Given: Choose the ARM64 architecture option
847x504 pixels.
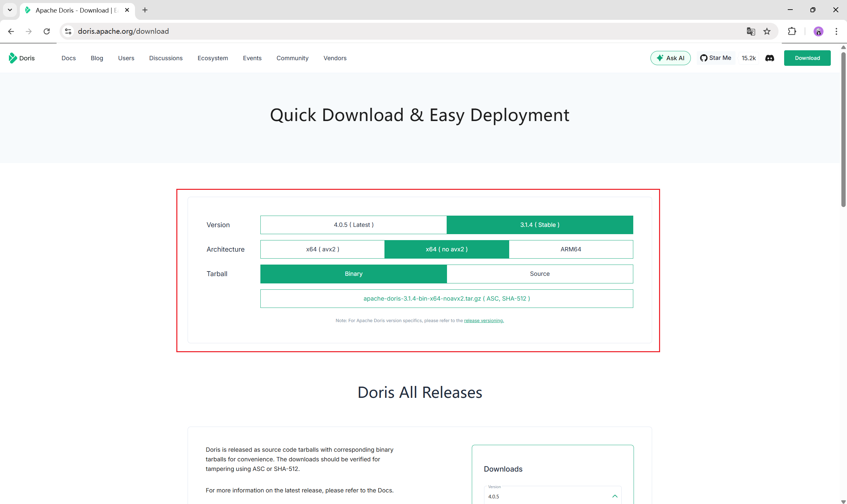Looking at the screenshot, I should tap(571, 249).
